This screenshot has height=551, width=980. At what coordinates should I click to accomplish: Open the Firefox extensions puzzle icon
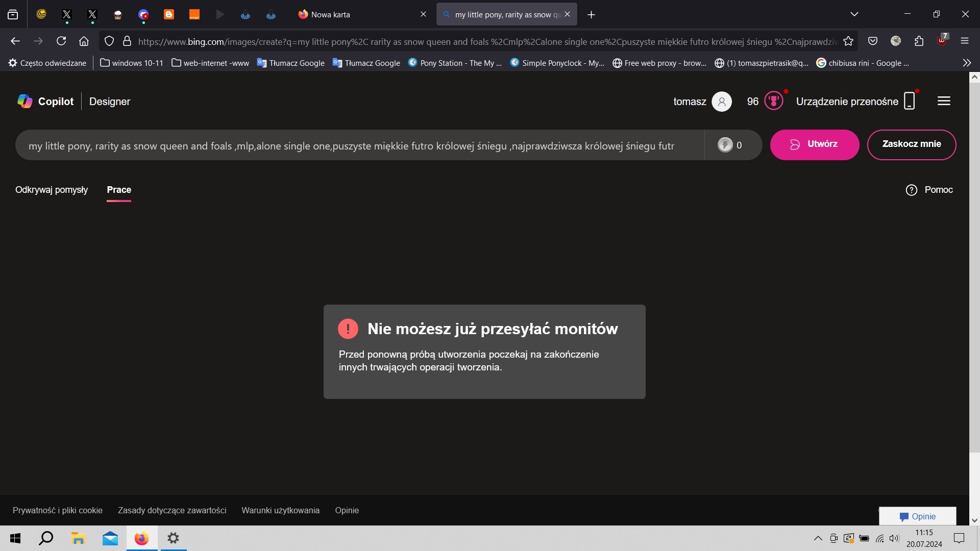click(919, 41)
